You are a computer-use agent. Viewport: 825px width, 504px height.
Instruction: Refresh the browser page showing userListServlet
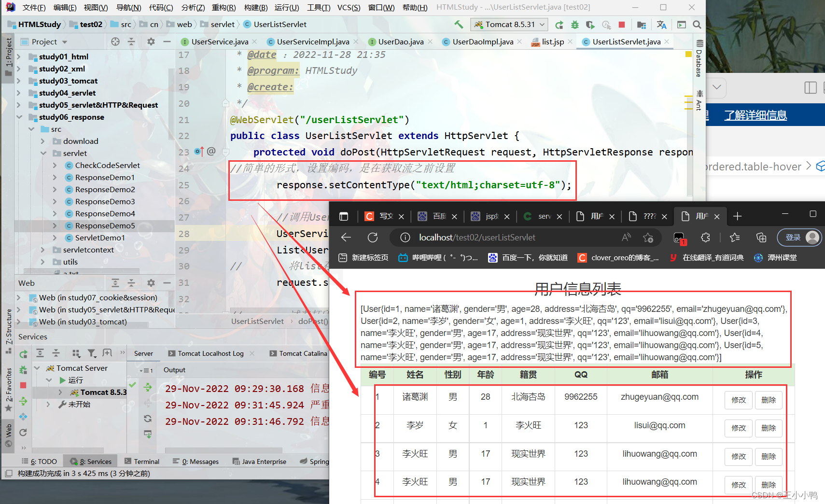coord(373,238)
